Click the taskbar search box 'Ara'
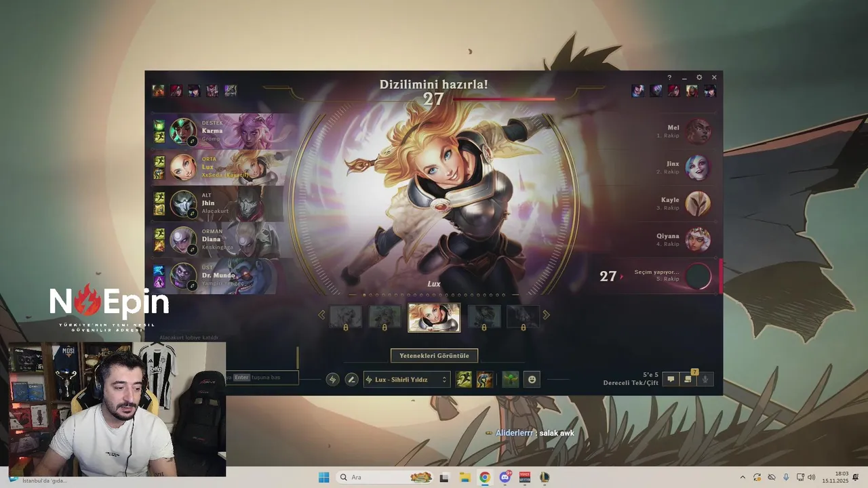Image resolution: width=868 pixels, height=488 pixels. click(384, 477)
